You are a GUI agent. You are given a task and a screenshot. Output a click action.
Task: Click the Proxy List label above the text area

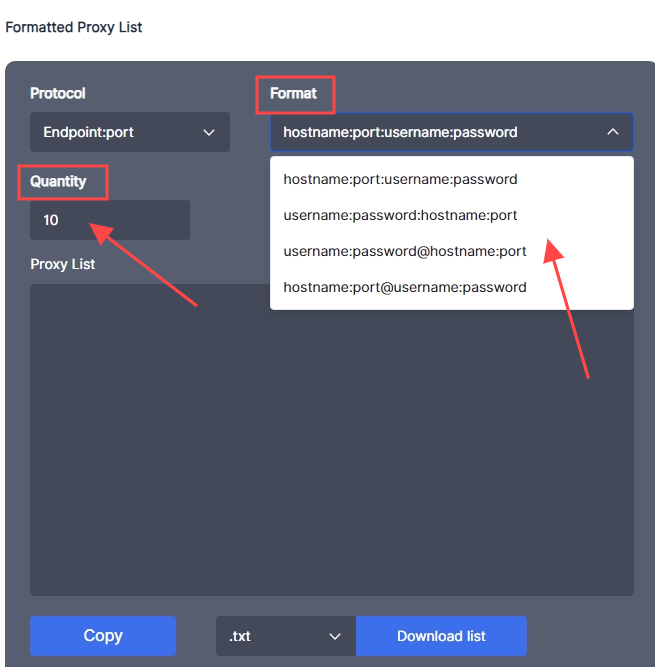click(62, 264)
